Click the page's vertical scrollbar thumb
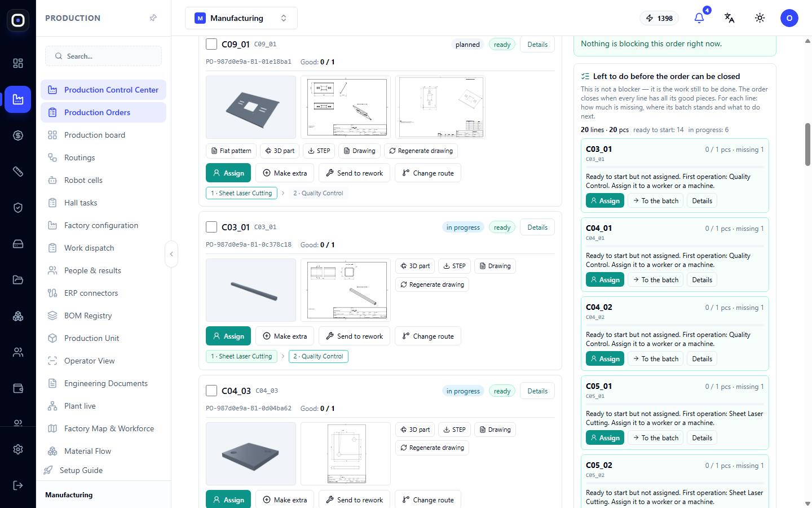812x508 pixels. pos(807,144)
